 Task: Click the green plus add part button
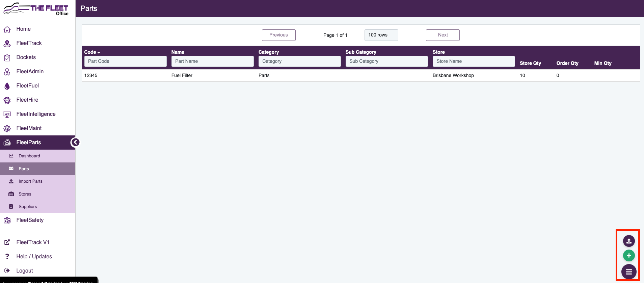pos(628,256)
